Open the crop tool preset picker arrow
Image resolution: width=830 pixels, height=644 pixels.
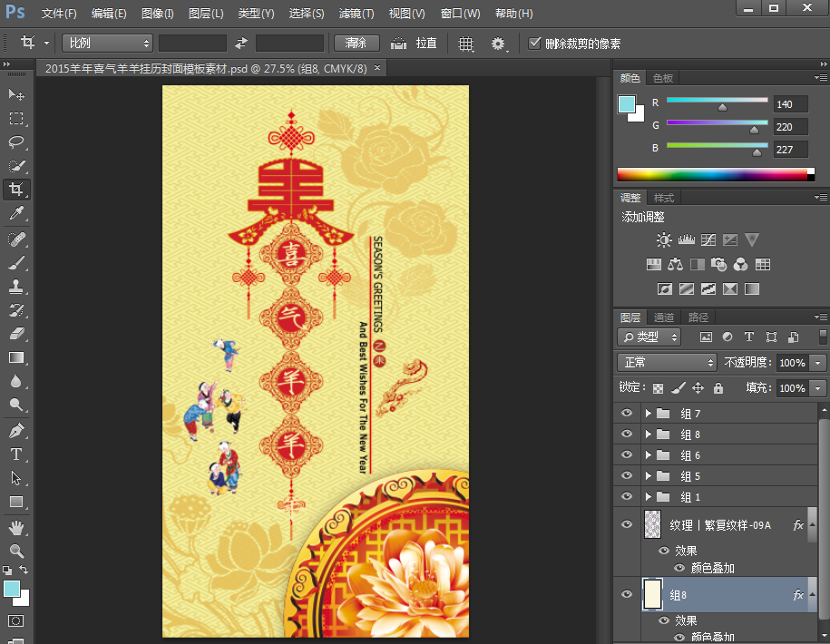(46, 44)
